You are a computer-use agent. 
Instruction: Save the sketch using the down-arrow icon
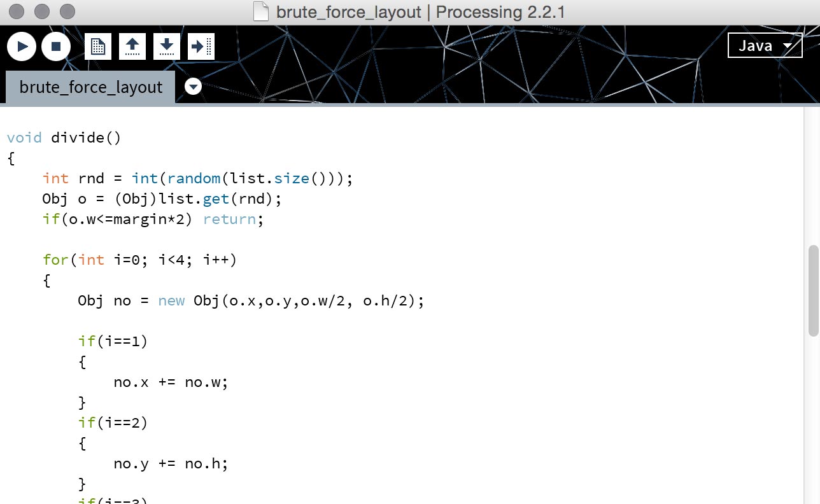(167, 46)
